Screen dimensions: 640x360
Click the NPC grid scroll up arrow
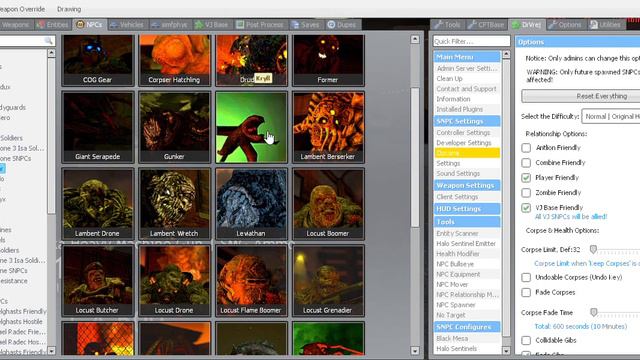click(415, 39)
